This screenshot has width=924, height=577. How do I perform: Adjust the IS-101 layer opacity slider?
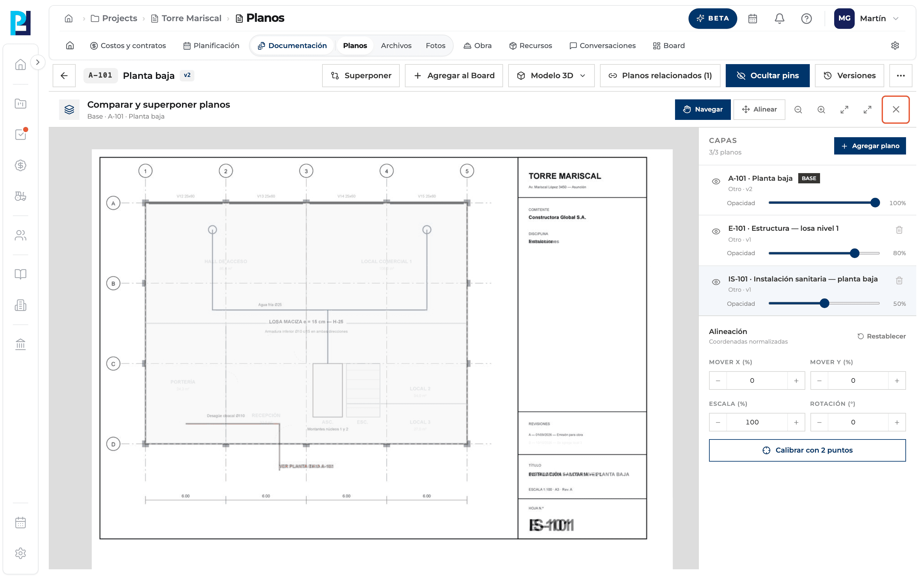[x=824, y=303]
